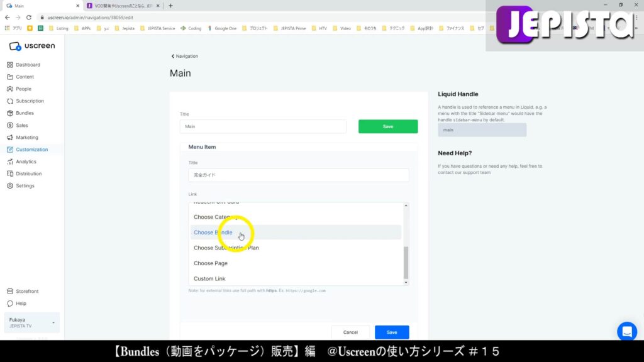Open a new browser tab

click(x=170, y=6)
